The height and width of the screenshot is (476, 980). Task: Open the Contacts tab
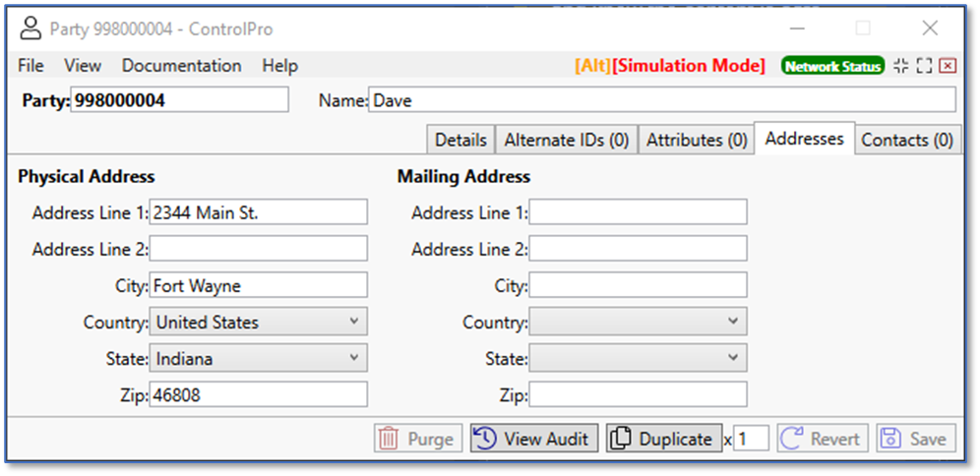pos(906,140)
